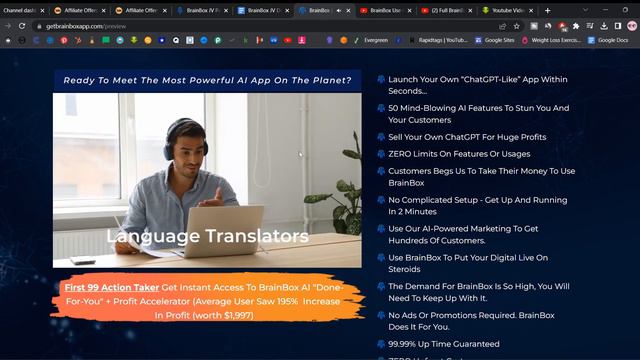Go forward with the forward arrow
Screen dimensions: 640x360
click(8, 26)
